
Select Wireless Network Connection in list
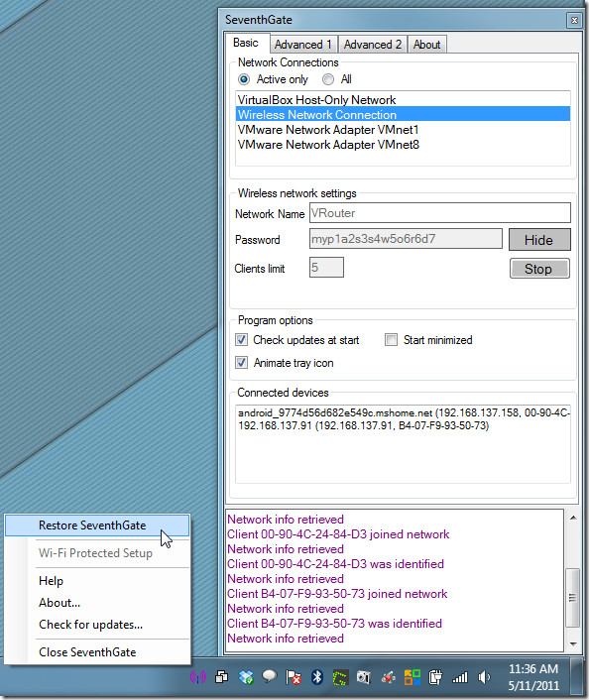[403, 115]
